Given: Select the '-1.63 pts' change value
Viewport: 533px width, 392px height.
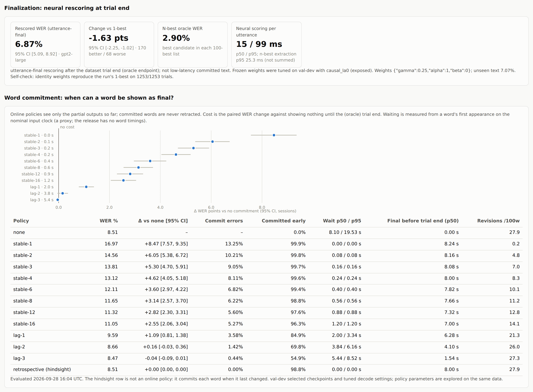Looking at the screenshot, I should (x=108, y=38).
